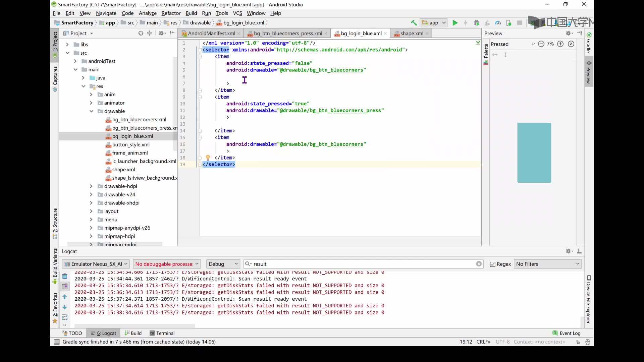The height and width of the screenshot is (362, 644).
Task: Select frame_anim.xml in project tree
Action: [130, 153]
